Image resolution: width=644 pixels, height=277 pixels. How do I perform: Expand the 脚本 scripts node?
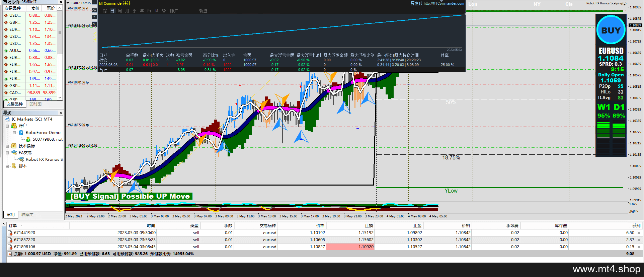coord(7,166)
